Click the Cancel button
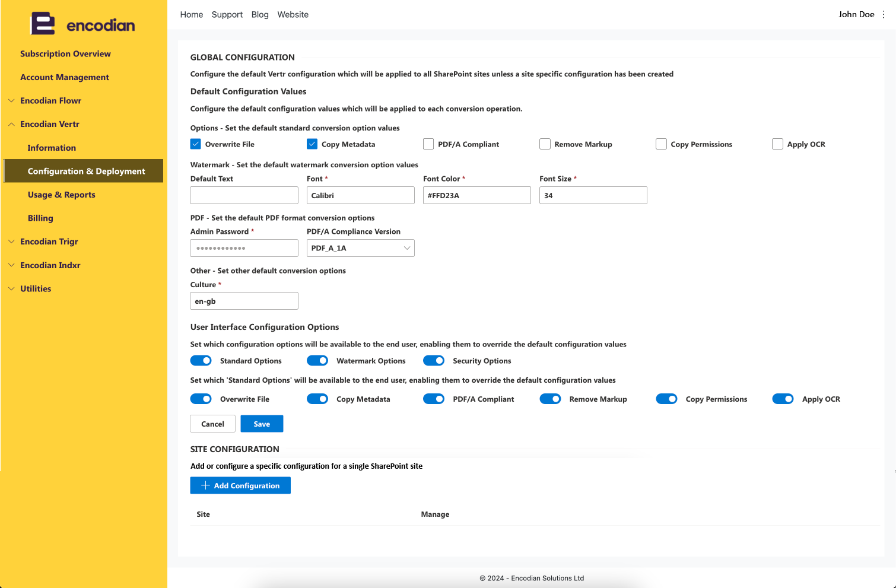The image size is (896, 588). point(213,424)
